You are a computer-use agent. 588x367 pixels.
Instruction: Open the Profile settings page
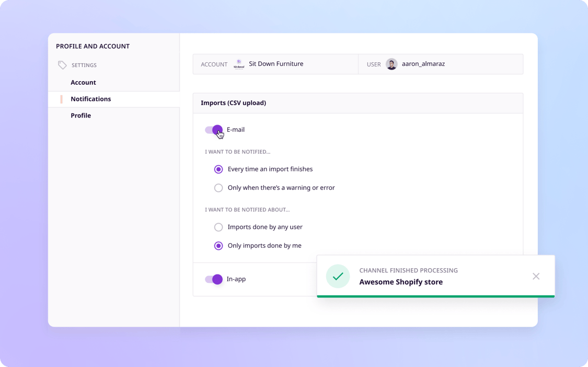coord(80,116)
